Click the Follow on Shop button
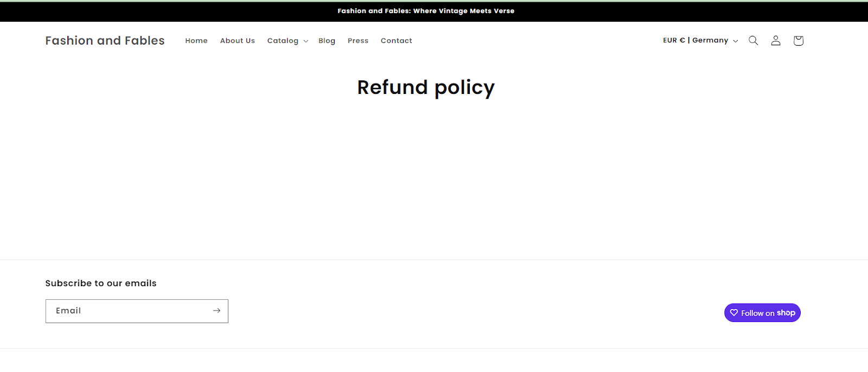Image resolution: width=868 pixels, height=372 pixels. (x=762, y=313)
